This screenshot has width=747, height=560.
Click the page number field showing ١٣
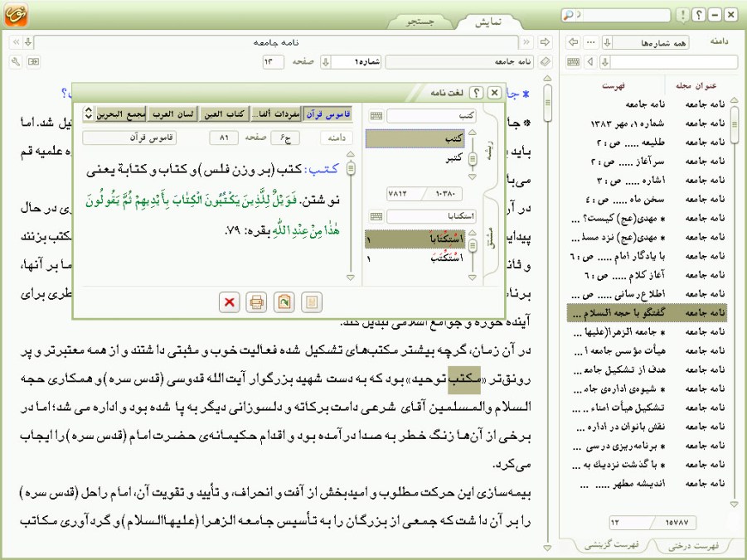[x=274, y=62]
